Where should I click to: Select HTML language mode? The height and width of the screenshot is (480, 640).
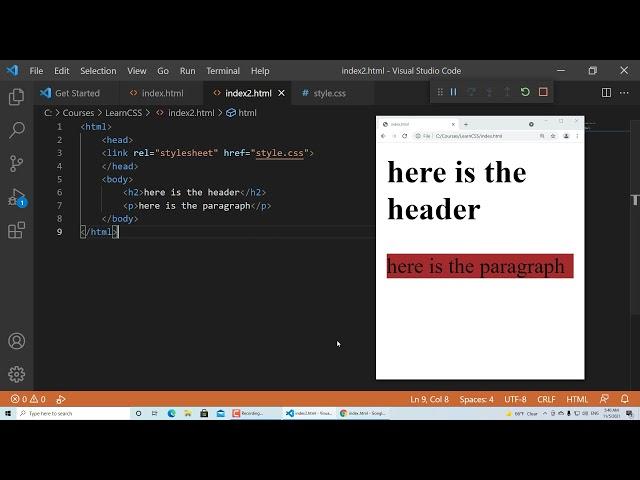tap(577, 399)
